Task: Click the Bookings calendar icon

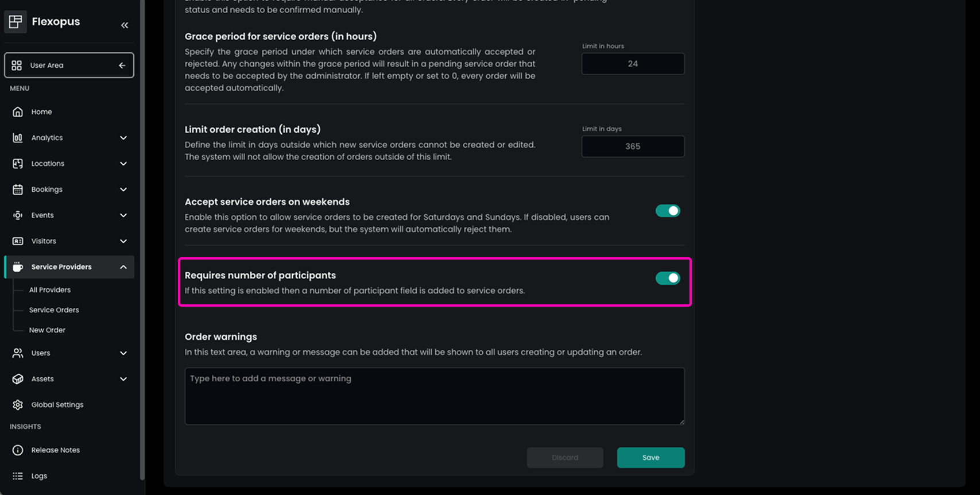Action: (18, 190)
